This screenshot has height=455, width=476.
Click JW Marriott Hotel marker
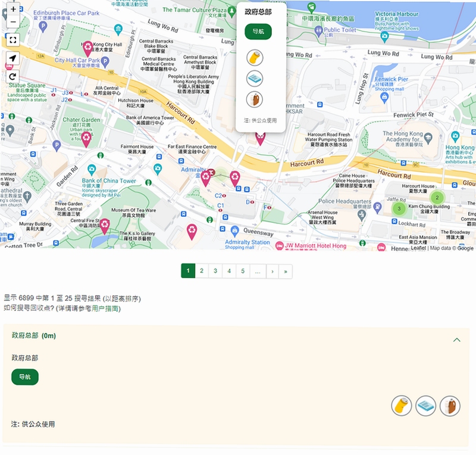tap(279, 245)
